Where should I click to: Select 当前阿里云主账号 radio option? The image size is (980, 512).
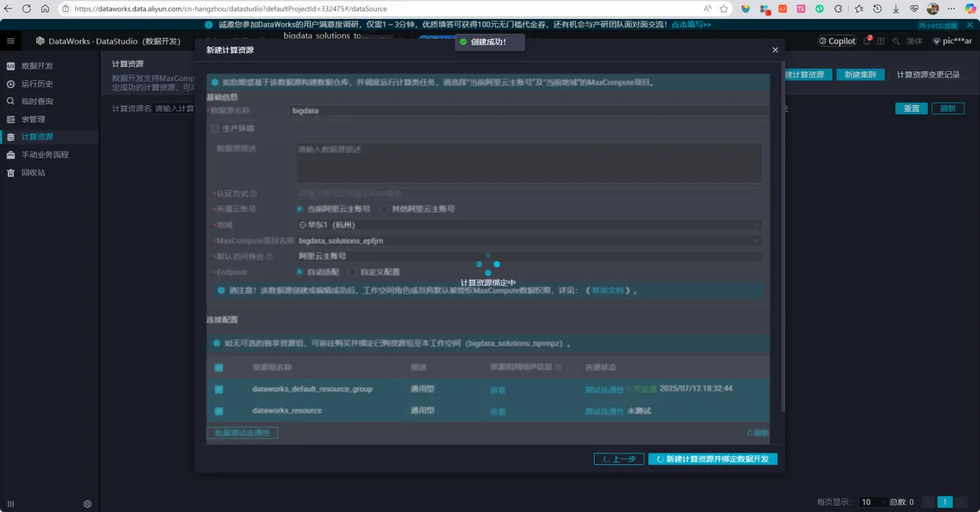[300, 209]
